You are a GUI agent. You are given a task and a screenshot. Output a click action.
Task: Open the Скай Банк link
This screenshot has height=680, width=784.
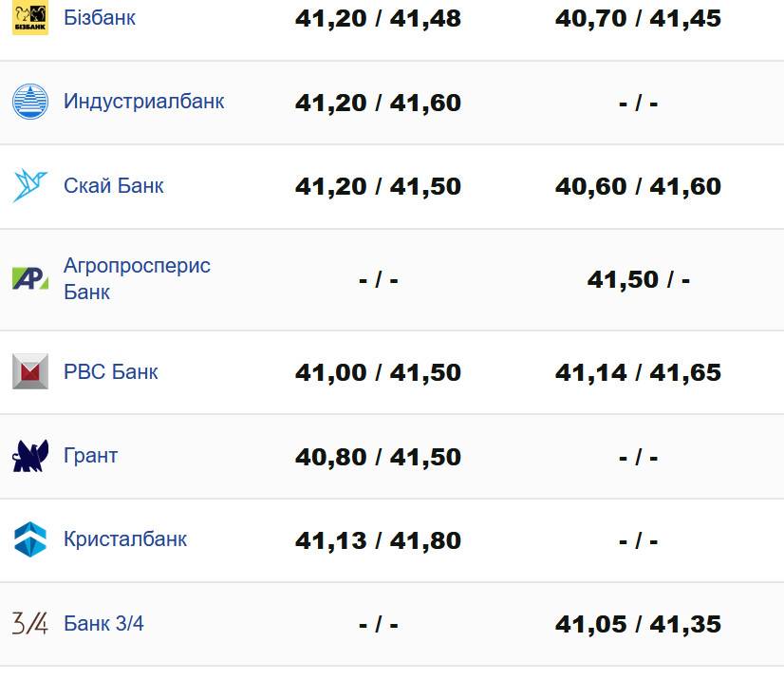[114, 185]
